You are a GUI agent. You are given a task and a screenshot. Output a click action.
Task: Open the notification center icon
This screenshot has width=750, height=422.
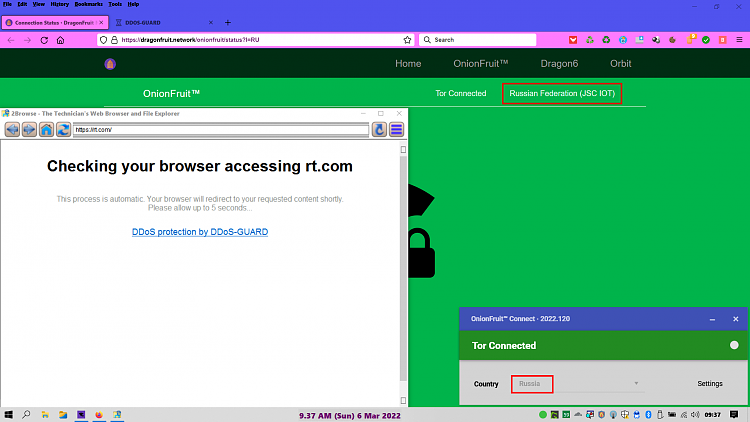coord(734,415)
